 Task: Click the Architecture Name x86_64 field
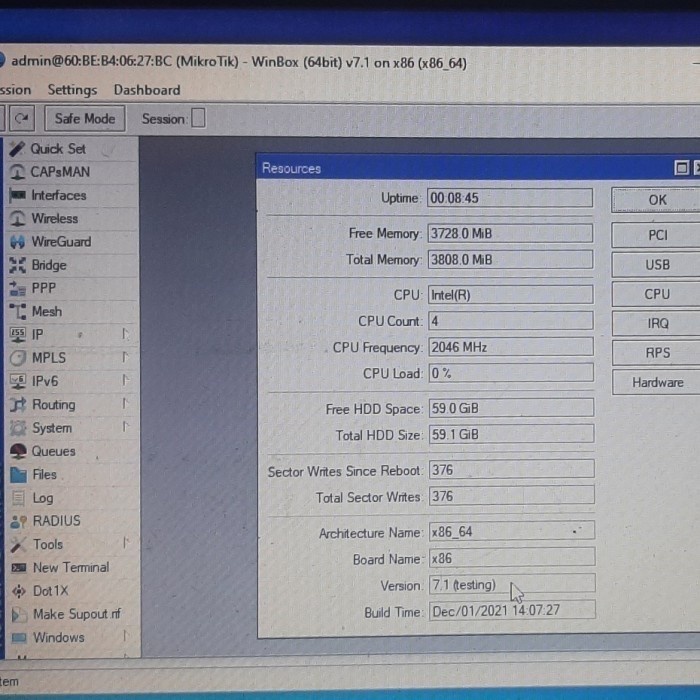512,531
